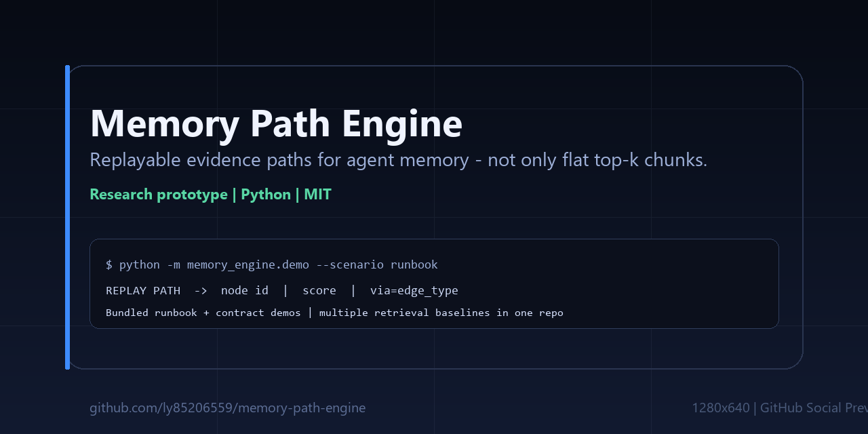868x434 pixels.
Task: Select the Research prototype badge
Action: click(159, 194)
